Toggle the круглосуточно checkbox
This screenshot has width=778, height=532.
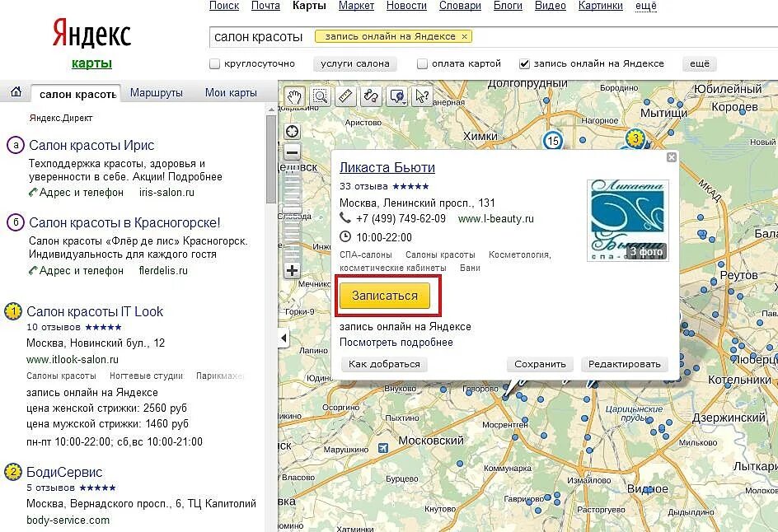click(215, 64)
